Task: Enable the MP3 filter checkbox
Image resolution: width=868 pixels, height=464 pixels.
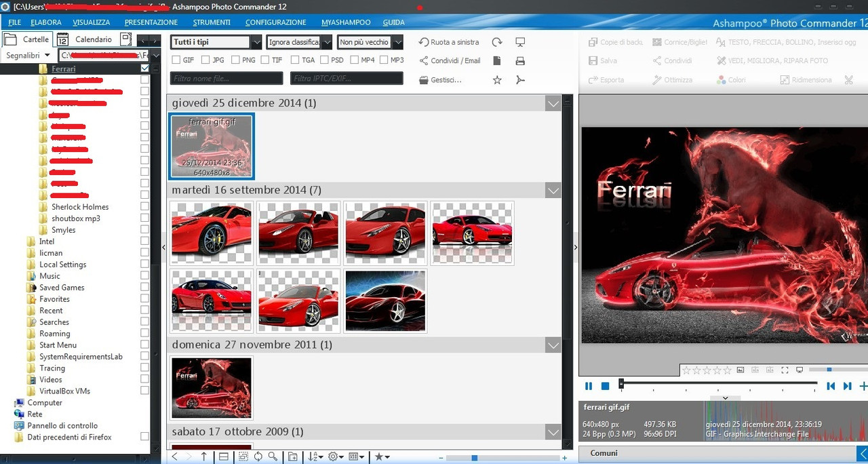Action: (384, 60)
